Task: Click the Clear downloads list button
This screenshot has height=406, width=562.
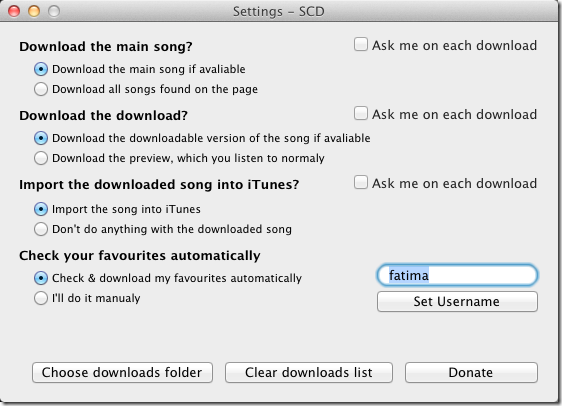Action: pos(309,372)
